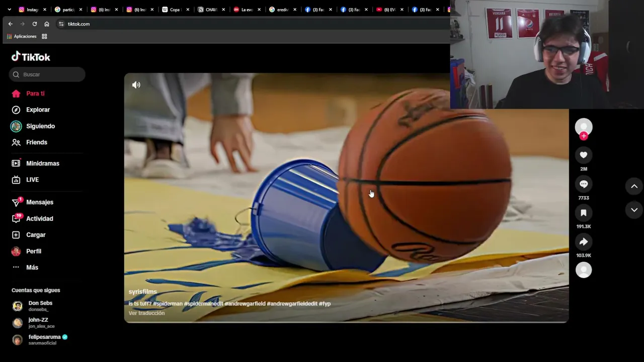
Task: Close the YouTube (6) EV tab
Action: (402, 10)
